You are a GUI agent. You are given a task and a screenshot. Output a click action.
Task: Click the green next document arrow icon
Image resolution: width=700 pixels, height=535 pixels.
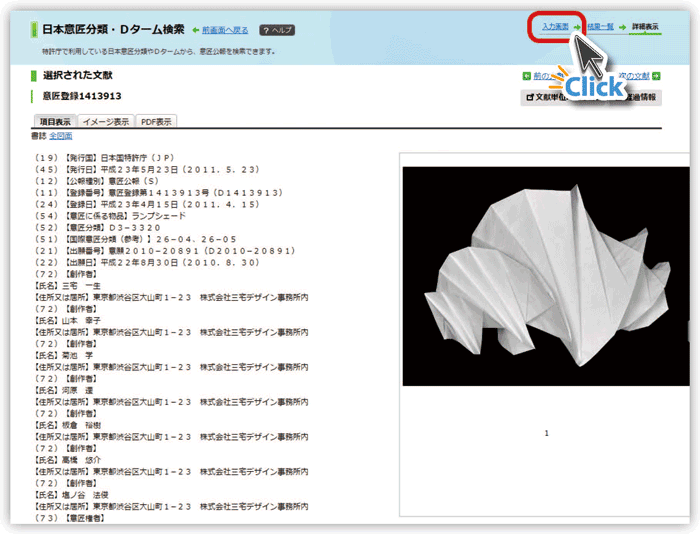click(x=657, y=76)
